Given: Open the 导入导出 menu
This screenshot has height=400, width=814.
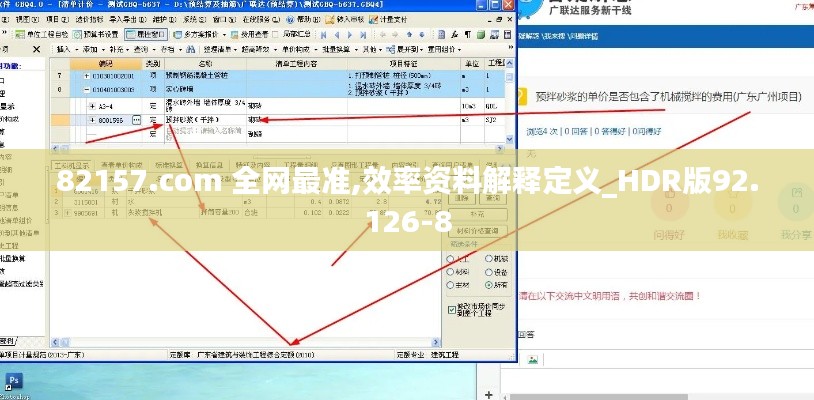Looking at the screenshot, I should pyautogui.click(x=127, y=20).
